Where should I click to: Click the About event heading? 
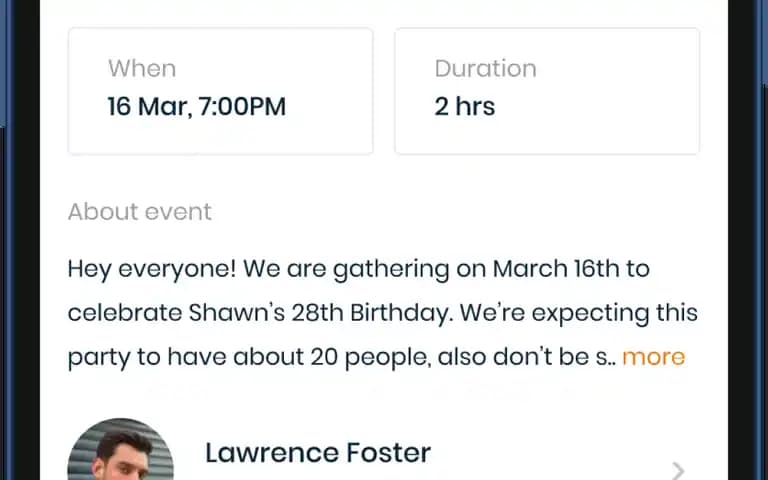click(140, 212)
